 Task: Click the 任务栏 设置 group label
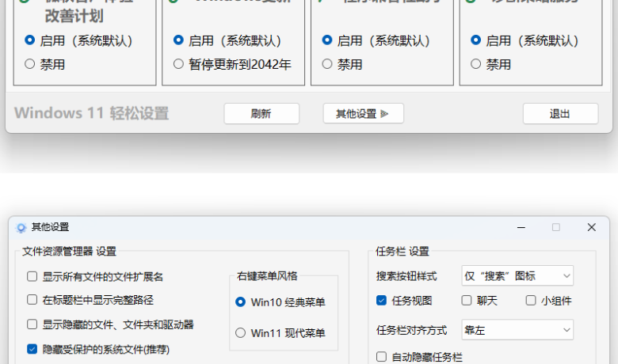point(402,252)
